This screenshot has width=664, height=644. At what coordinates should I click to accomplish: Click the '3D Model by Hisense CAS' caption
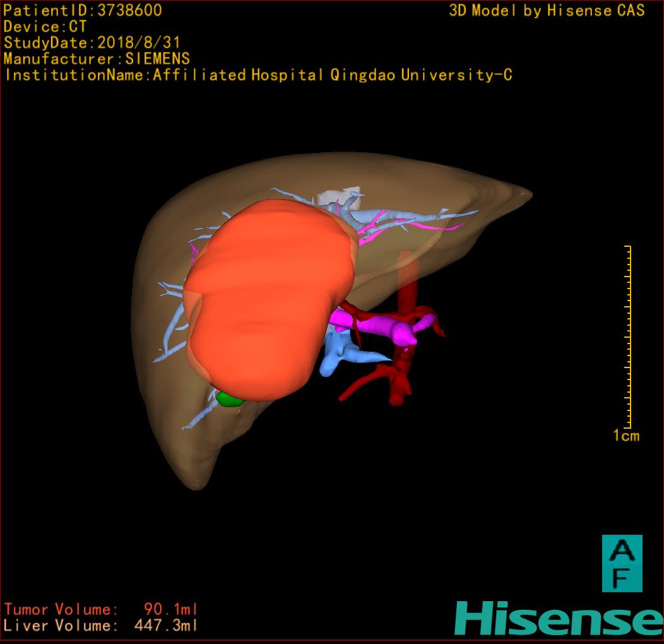tap(547, 10)
